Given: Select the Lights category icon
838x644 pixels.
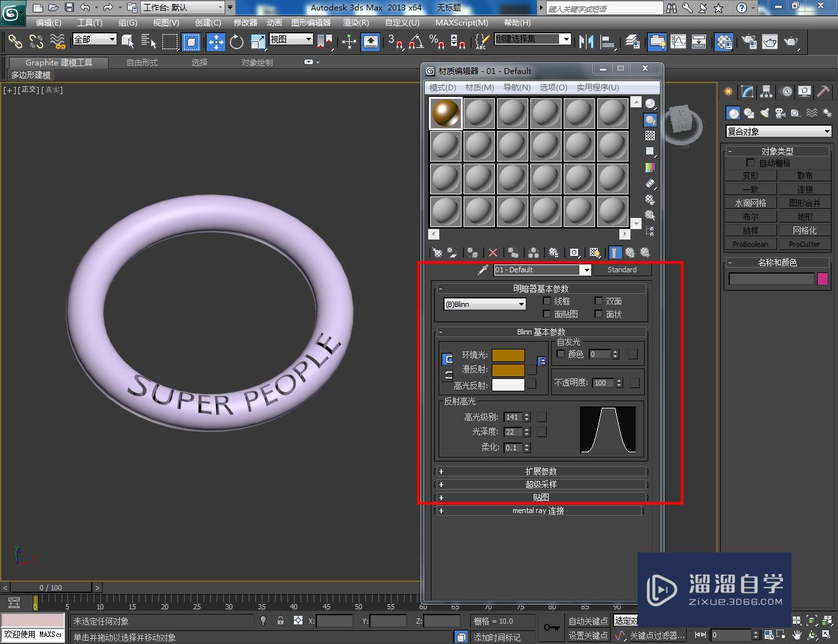Looking at the screenshot, I should click(764, 113).
